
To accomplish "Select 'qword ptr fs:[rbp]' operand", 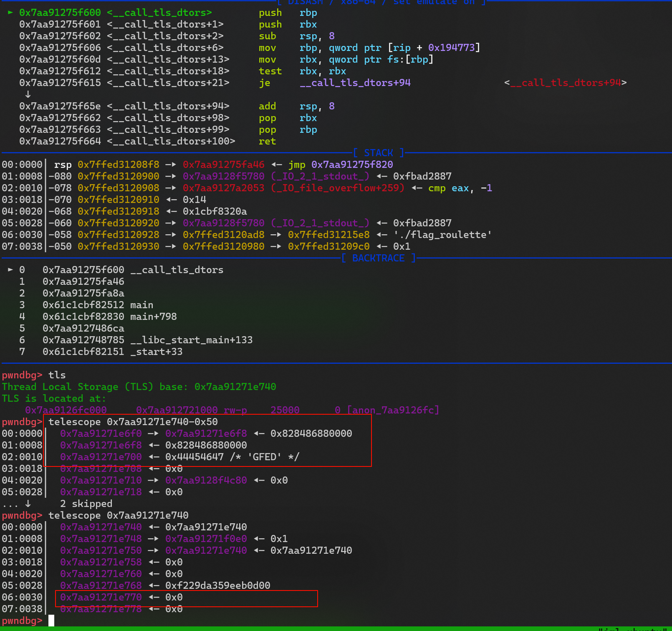I will click(x=381, y=60).
